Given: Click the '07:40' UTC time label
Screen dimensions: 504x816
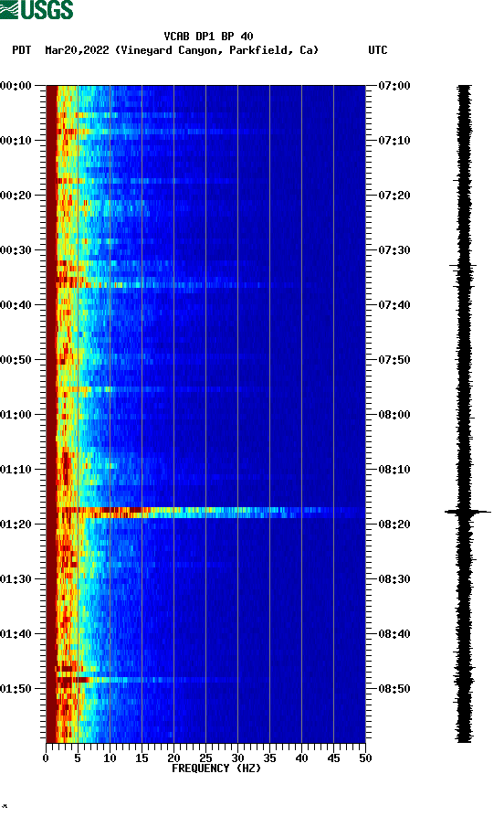Looking at the screenshot, I should (x=394, y=305).
